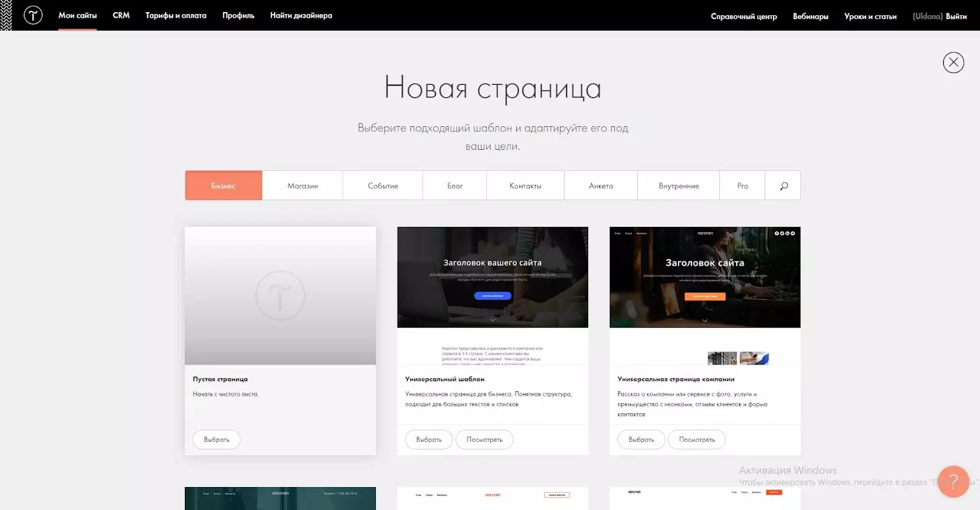Select the Магазин template category tab
The height and width of the screenshot is (510, 980).
[x=303, y=186]
